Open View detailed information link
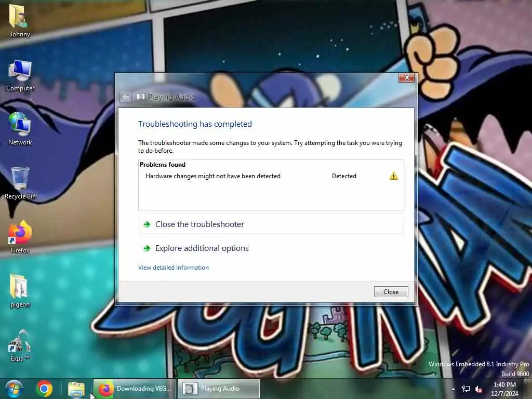532x399 pixels. [x=174, y=268]
